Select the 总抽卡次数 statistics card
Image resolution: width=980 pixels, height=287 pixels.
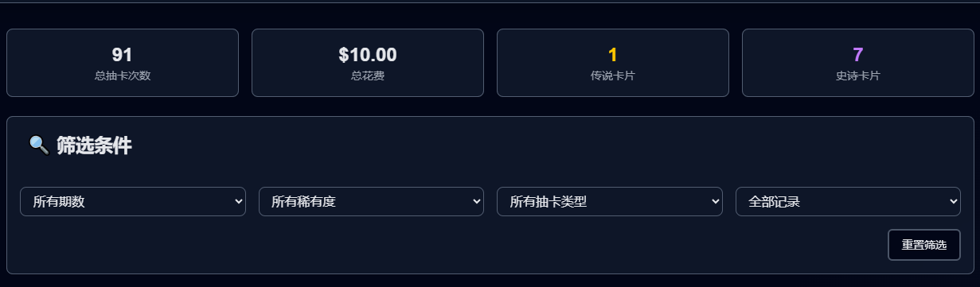[123, 63]
